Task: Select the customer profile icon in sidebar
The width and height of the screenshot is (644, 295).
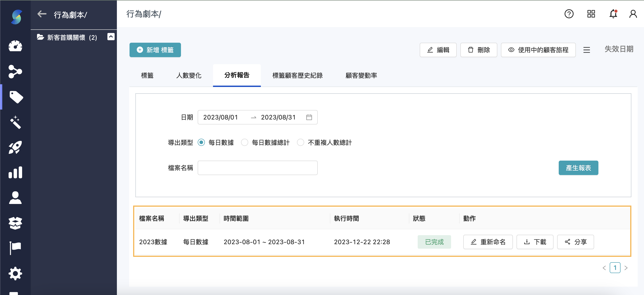Action: (x=15, y=198)
